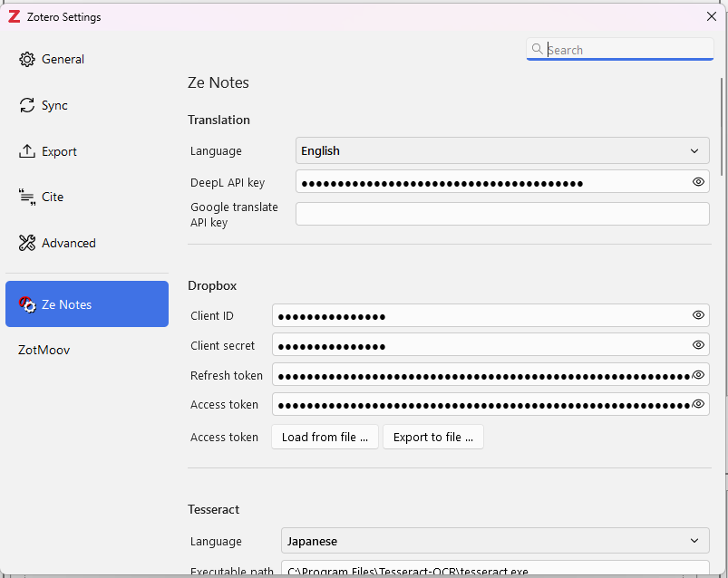Click the DeepL API key label
Image resolution: width=728 pixels, height=578 pixels.
pos(228,182)
